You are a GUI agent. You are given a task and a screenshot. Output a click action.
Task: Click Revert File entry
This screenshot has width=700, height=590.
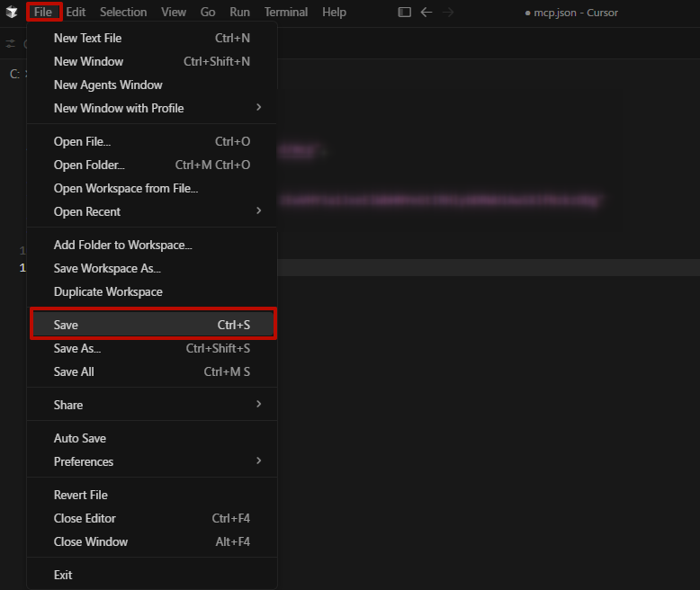[x=81, y=495]
